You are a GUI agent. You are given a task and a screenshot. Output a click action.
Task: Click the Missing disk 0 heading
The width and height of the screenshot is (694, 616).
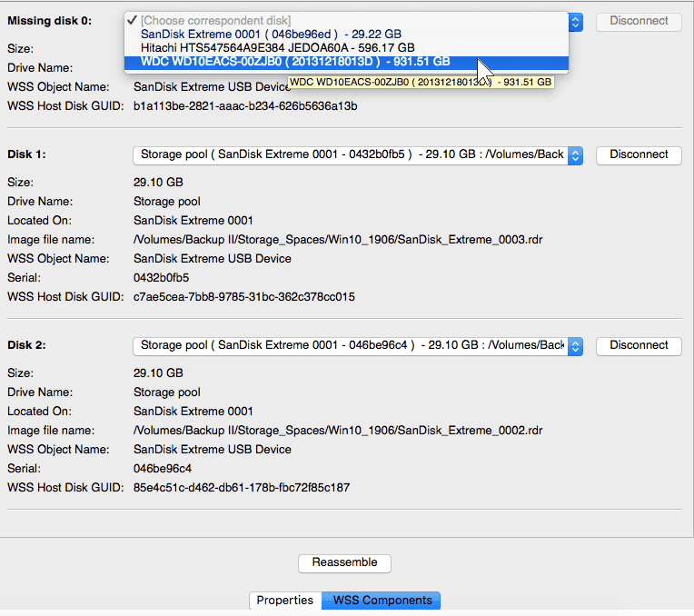click(x=50, y=21)
